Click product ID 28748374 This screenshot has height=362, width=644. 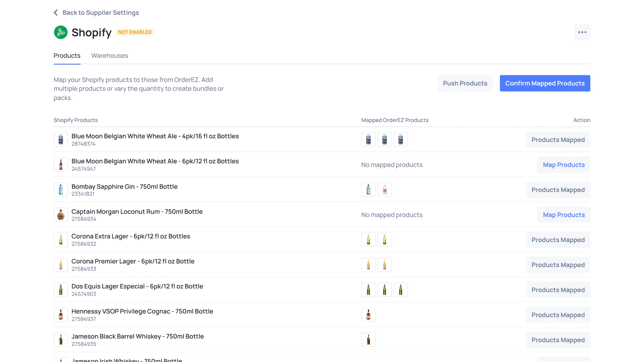[83, 144]
